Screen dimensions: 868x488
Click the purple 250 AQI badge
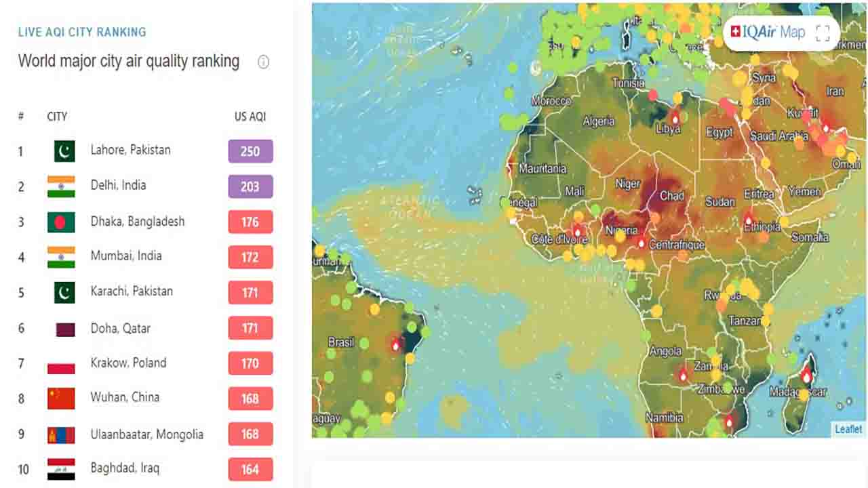click(x=250, y=151)
